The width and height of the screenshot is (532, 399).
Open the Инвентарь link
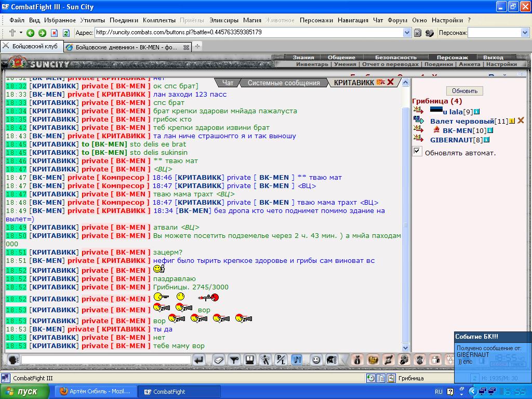[x=312, y=64]
